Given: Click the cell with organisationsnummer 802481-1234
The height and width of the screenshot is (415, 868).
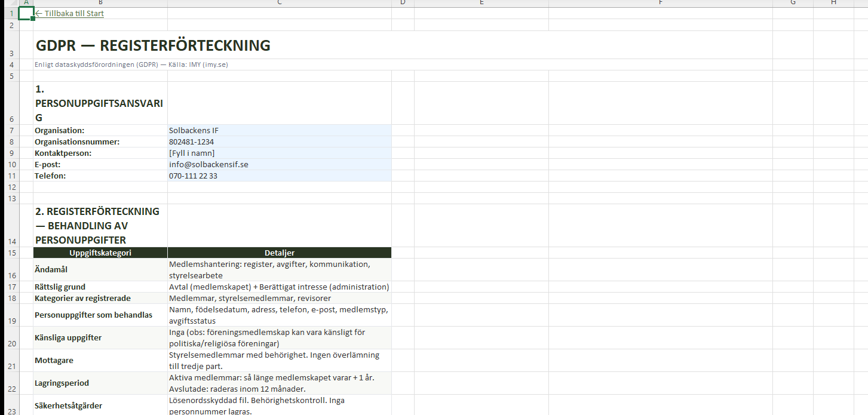Looking at the screenshot, I should click(x=279, y=142).
